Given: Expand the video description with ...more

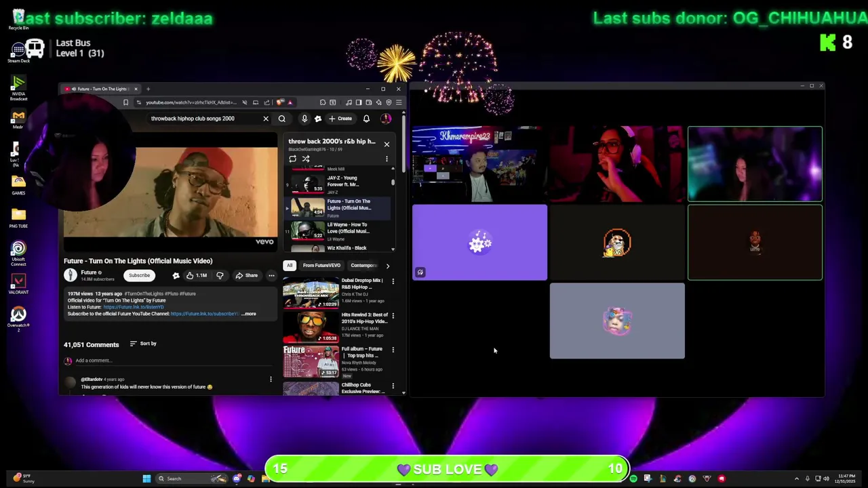Looking at the screenshot, I should pyautogui.click(x=249, y=314).
